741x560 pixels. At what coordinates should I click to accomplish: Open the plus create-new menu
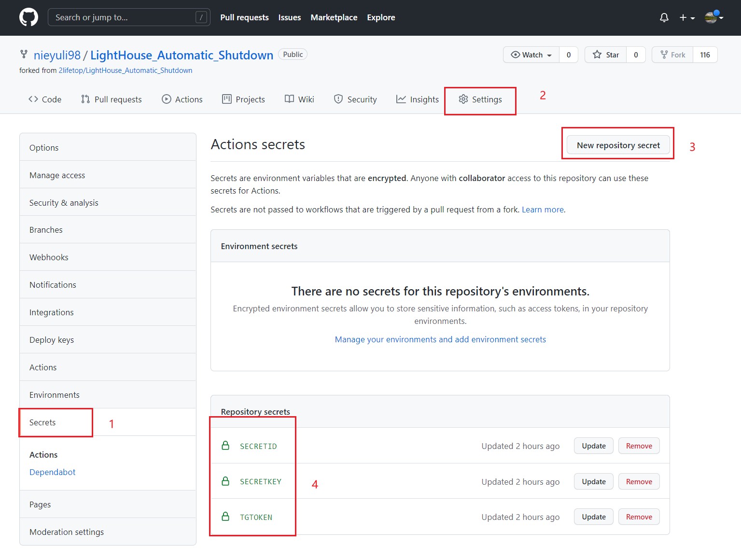tap(687, 18)
